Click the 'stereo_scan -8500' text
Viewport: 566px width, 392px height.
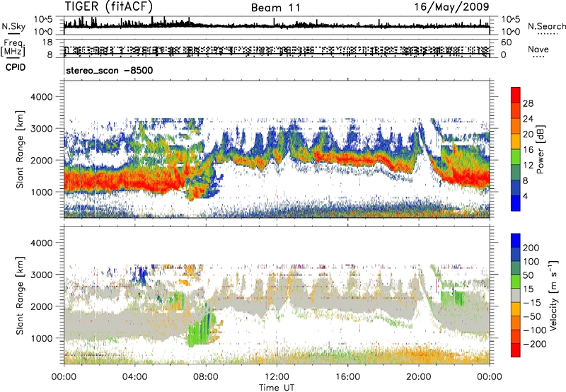pos(110,70)
